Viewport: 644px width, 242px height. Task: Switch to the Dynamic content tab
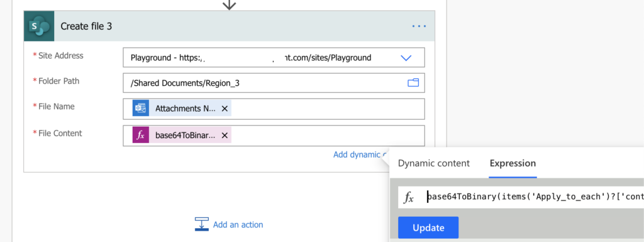[x=434, y=163]
